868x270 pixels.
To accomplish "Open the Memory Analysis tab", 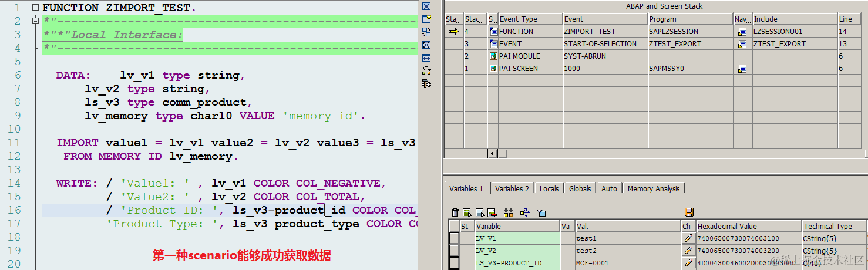I will [654, 188].
